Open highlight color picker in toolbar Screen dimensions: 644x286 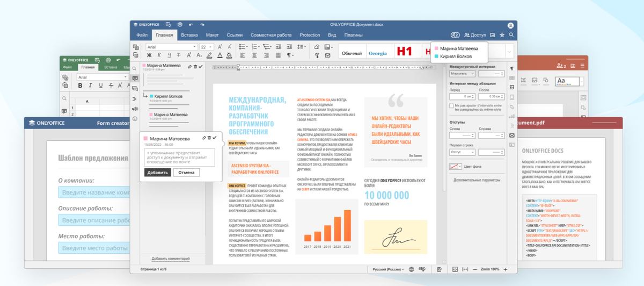[x=209, y=55]
